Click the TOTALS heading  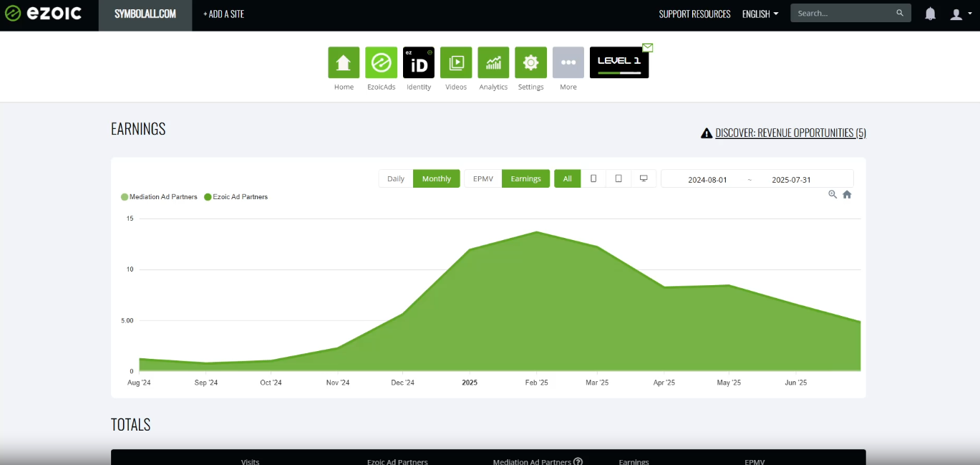pyautogui.click(x=130, y=424)
